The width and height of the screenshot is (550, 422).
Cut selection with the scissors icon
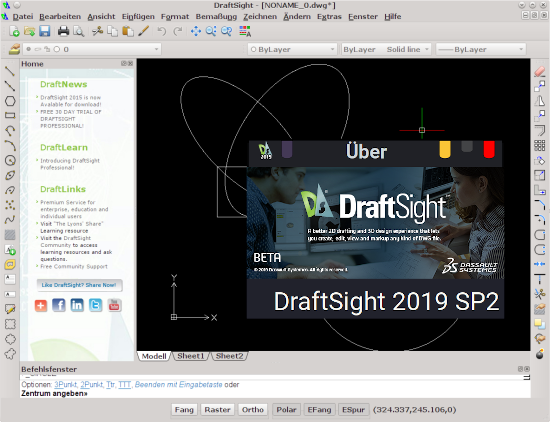tap(97, 32)
